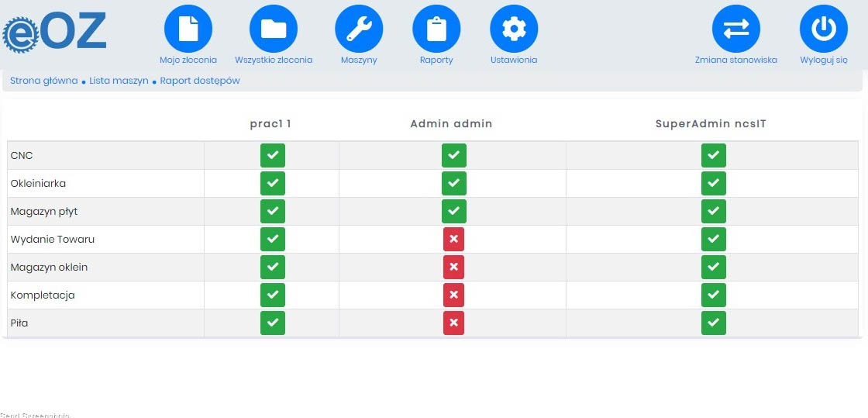Click the SuperAdmin ncsIT column header
868x418 pixels.
coord(712,123)
